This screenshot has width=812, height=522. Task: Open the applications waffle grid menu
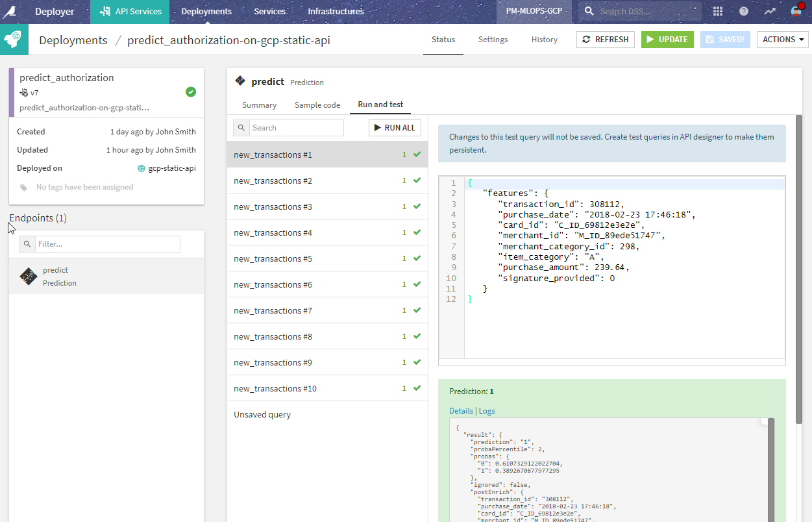pos(717,11)
